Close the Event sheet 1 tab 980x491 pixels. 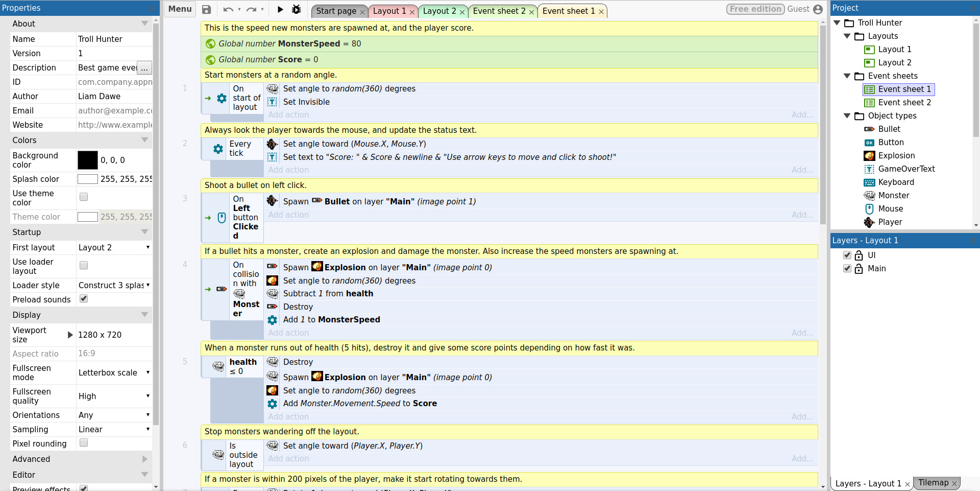click(x=601, y=12)
